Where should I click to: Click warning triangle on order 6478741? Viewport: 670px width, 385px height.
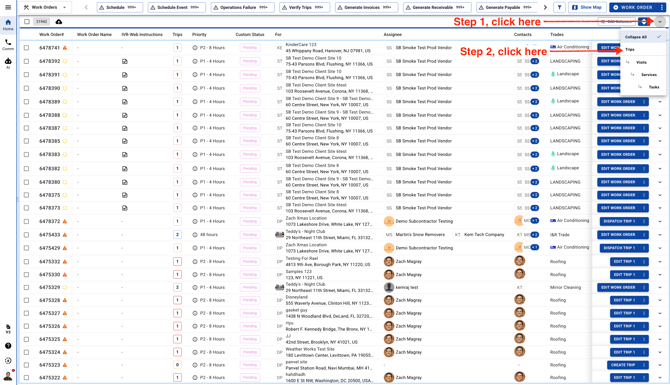65,48
